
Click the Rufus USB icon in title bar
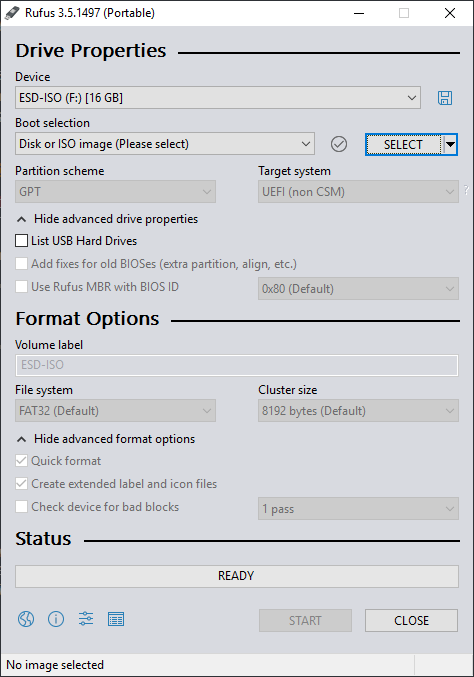[x=12, y=13]
